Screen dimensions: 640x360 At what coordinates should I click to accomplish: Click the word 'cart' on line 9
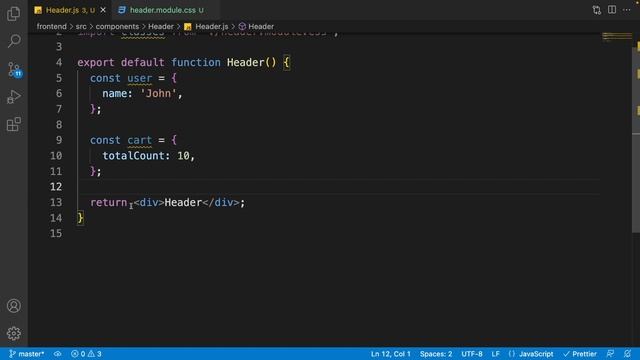(x=140, y=140)
